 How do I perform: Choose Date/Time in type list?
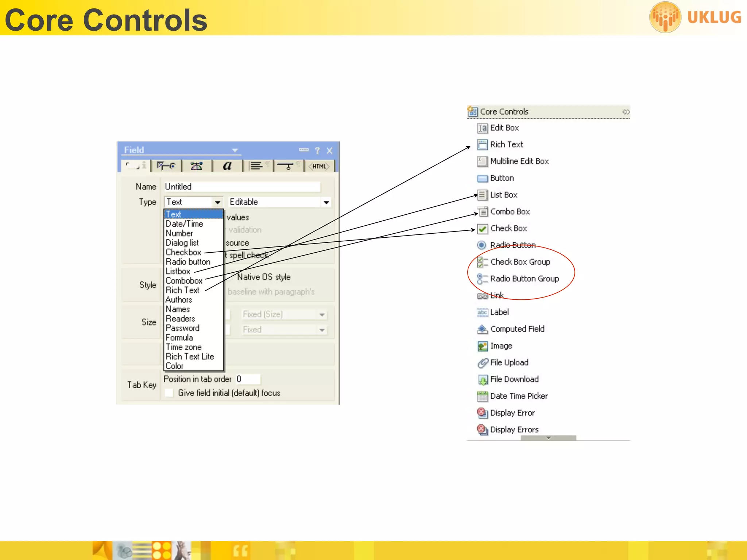(x=185, y=224)
